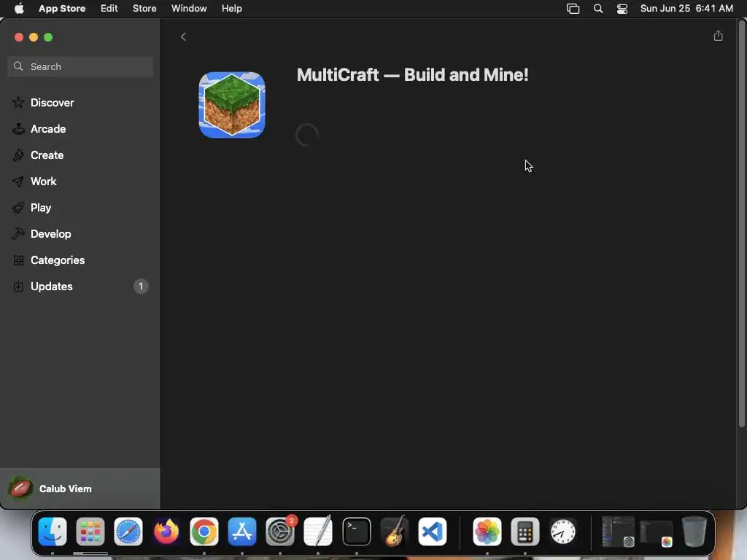Click the Stage Manager menu bar icon
Screen dimensions: 747x560
(573, 9)
